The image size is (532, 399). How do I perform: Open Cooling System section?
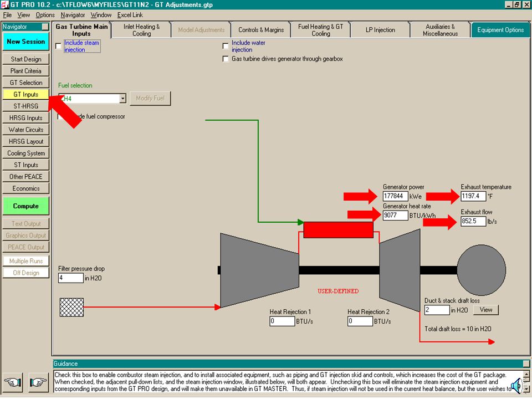point(26,153)
